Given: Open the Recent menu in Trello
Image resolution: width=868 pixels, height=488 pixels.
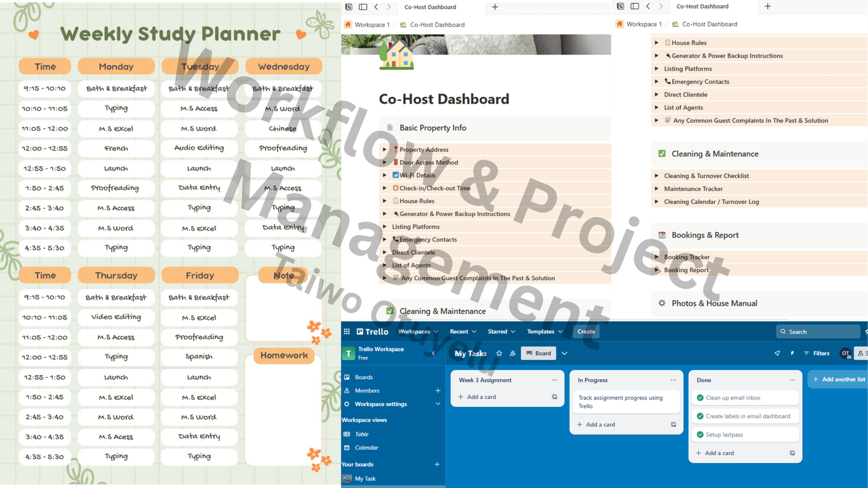Looking at the screenshot, I should coord(463,332).
